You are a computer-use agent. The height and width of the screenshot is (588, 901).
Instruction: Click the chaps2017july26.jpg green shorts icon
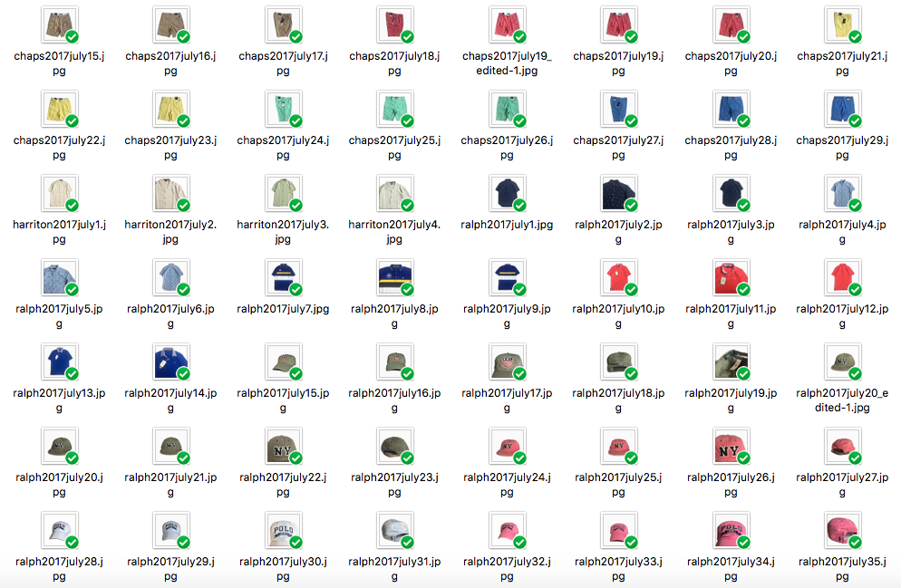507,109
